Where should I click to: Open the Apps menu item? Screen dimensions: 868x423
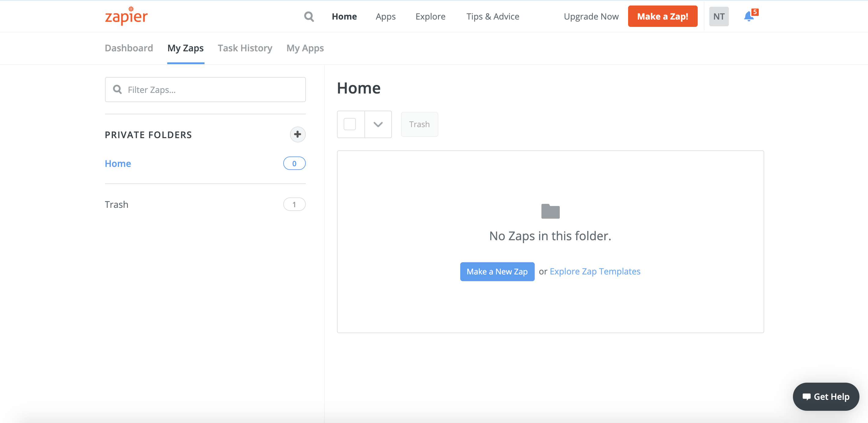tap(385, 16)
